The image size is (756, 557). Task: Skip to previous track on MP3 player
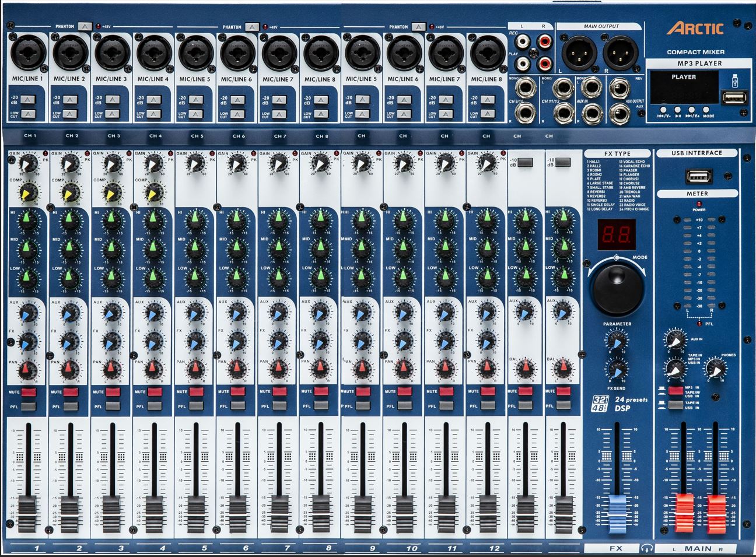coord(663,109)
